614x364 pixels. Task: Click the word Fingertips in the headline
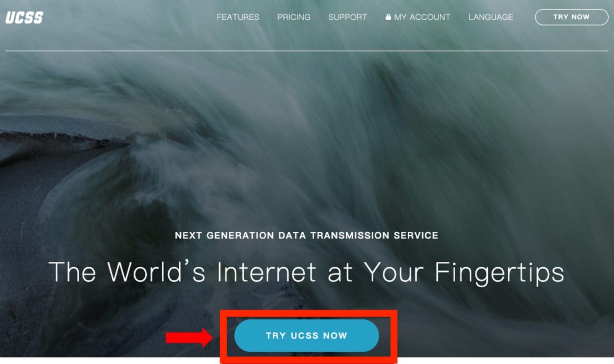[499, 273]
